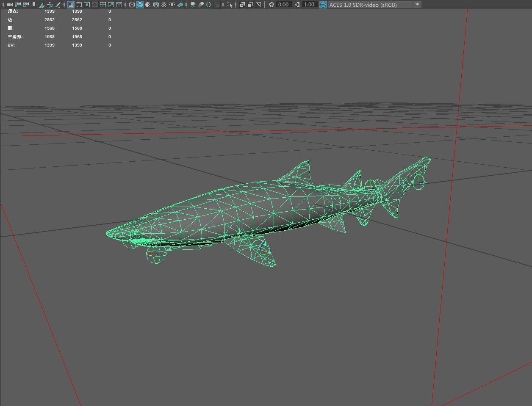Toggle the Field Chart icon
The width and height of the screenshot is (532, 406).
point(103,5)
